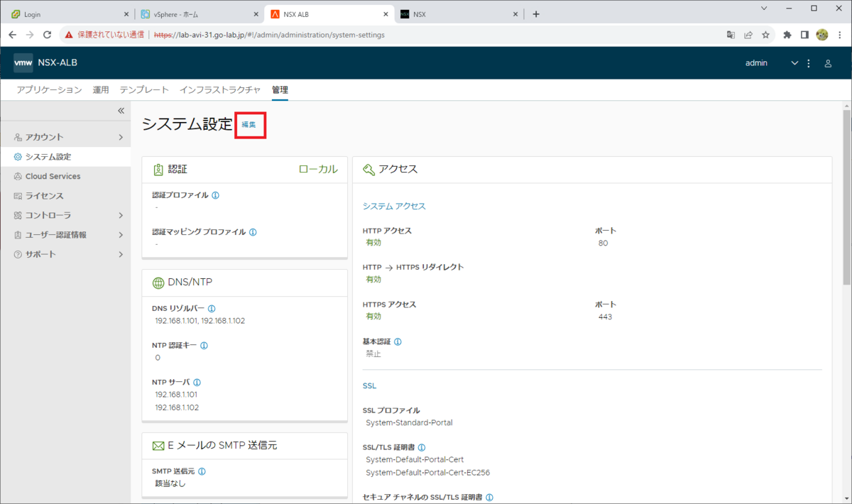
Task: Collapse the sidebar with double chevron icon
Action: point(121,111)
